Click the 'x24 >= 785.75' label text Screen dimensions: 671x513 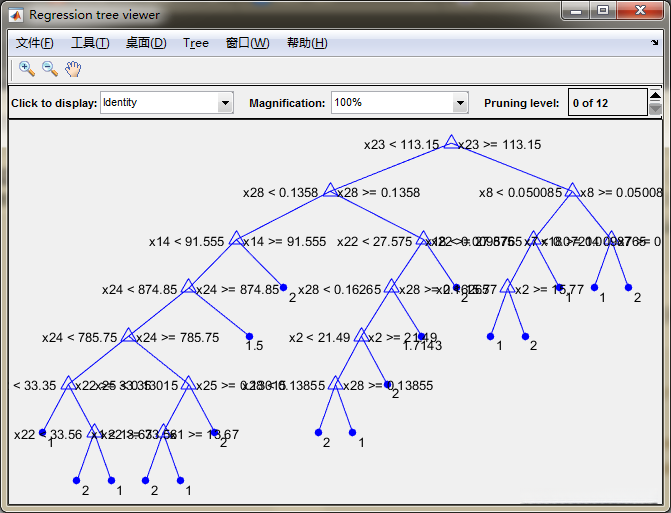pyautogui.click(x=178, y=338)
